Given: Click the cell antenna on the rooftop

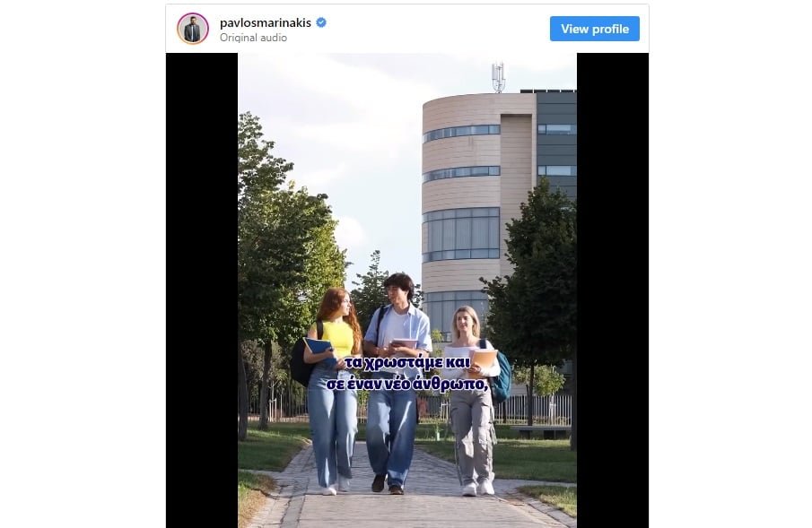Looking at the screenshot, I should click(x=498, y=78).
